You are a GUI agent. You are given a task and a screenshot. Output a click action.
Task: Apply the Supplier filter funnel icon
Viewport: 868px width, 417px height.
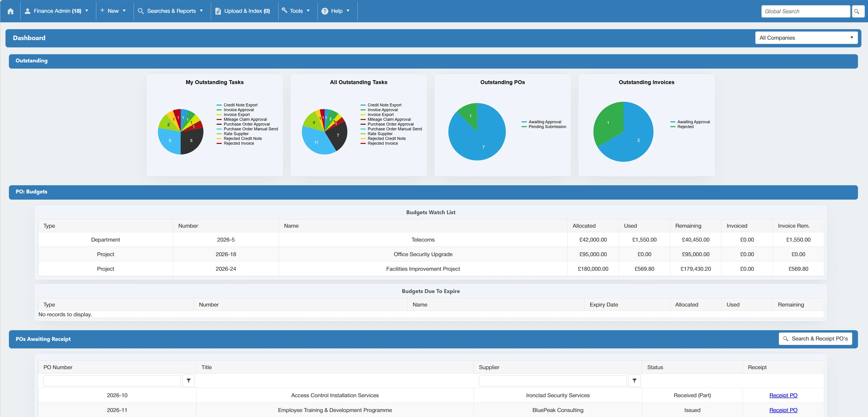(x=634, y=381)
